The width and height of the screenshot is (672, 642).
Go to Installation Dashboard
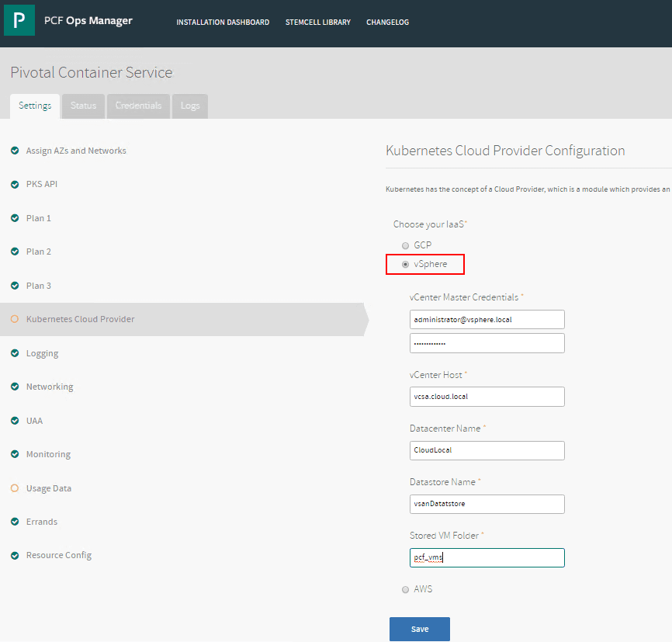pyautogui.click(x=223, y=23)
